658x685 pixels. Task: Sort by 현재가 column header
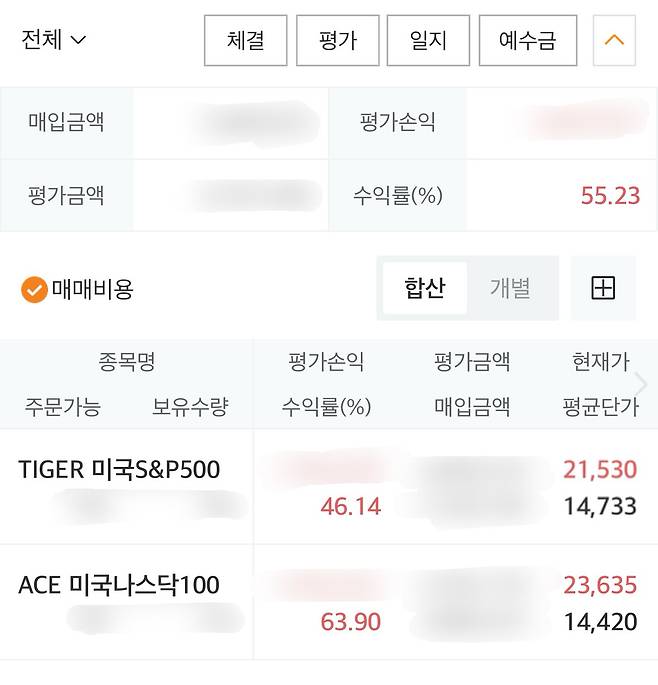pos(600,362)
